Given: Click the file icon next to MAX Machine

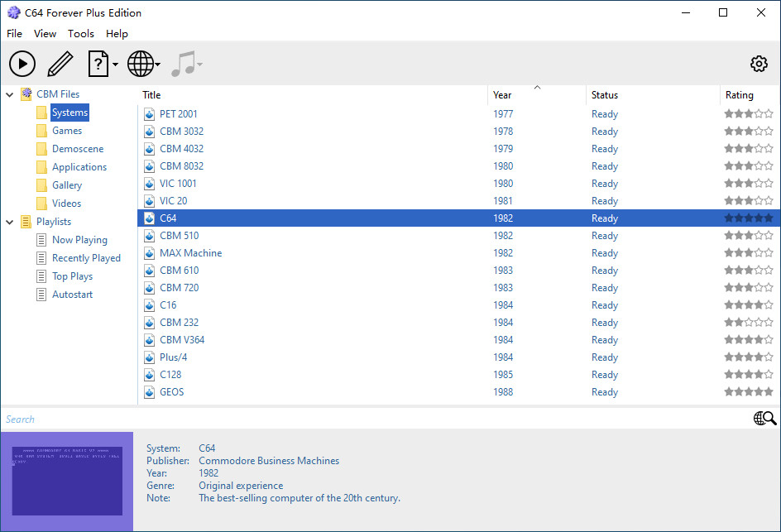Looking at the screenshot, I should point(149,253).
